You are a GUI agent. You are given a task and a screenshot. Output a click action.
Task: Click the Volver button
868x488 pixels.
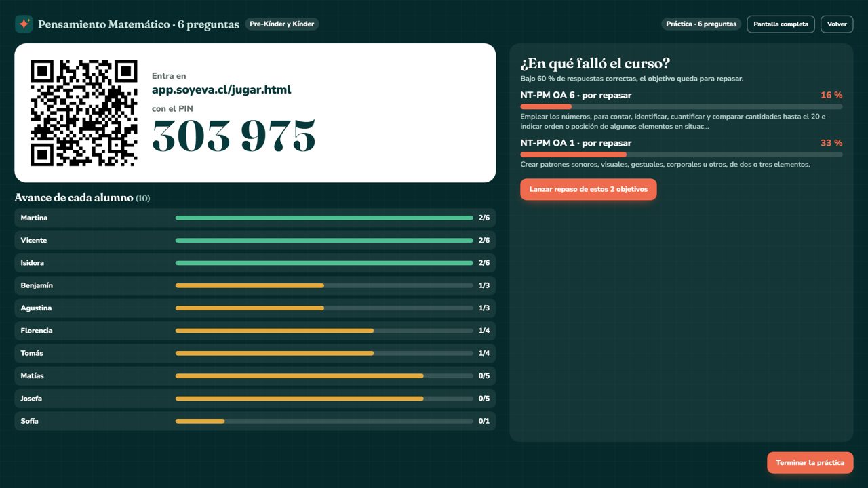[x=837, y=24]
